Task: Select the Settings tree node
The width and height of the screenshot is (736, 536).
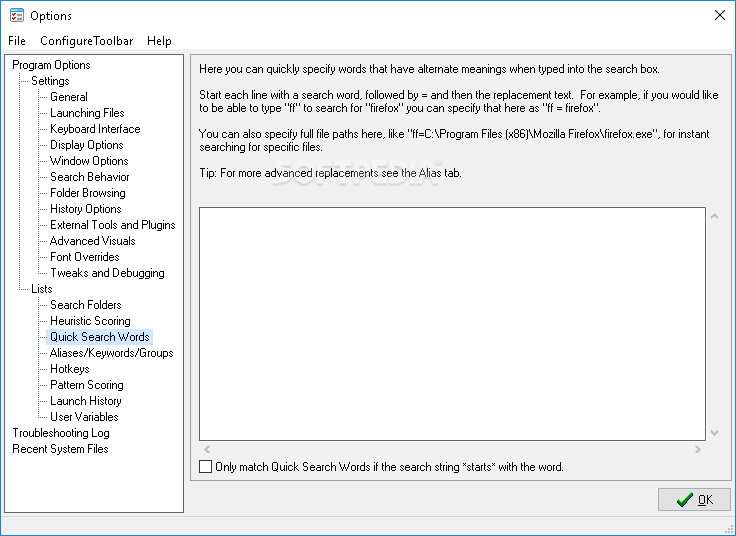Action: click(50, 81)
